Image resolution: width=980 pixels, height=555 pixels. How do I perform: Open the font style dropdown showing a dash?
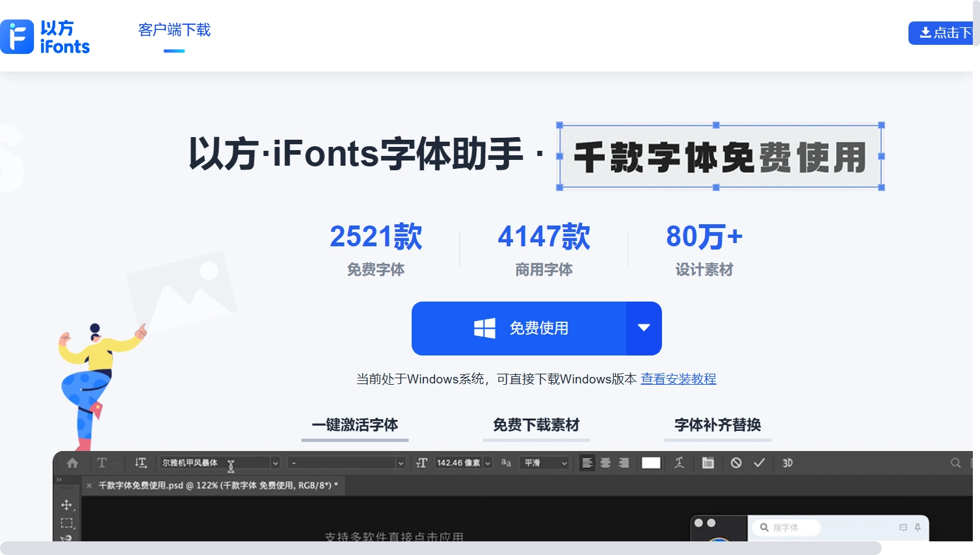click(x=347, y=463)
